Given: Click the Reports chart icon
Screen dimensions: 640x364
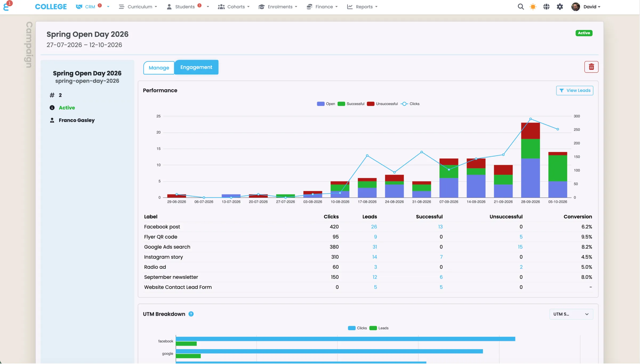Looking at the screenshot, I should point(350,7).
